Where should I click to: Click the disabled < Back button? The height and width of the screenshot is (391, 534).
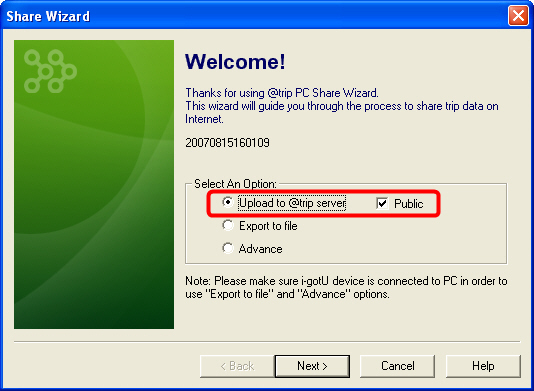(x=237, y=366)
